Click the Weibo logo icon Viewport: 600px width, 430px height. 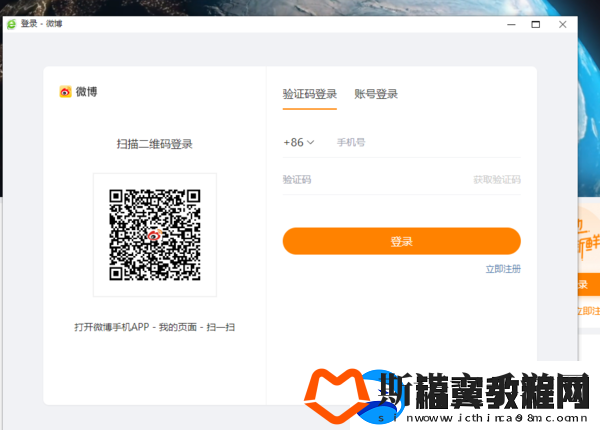click(x=65, y=92)
